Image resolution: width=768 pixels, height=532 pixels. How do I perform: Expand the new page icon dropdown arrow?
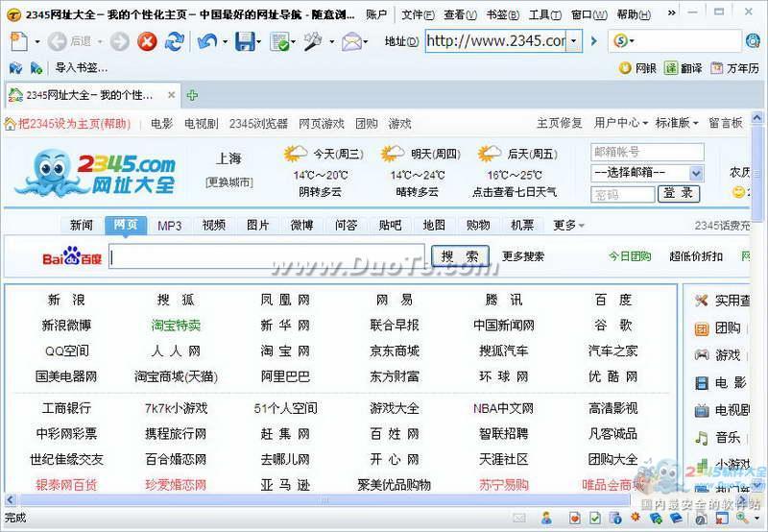click(37, 42)
